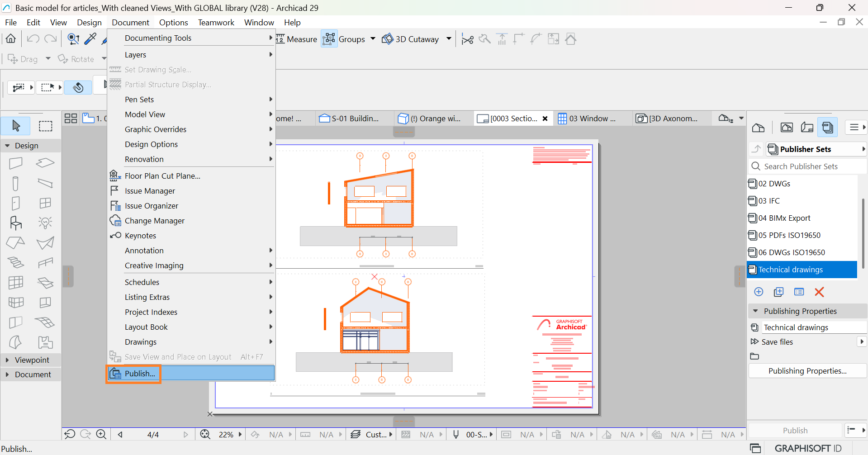
Task: Select the Stair tool icon
Action: tap(16, 262)
